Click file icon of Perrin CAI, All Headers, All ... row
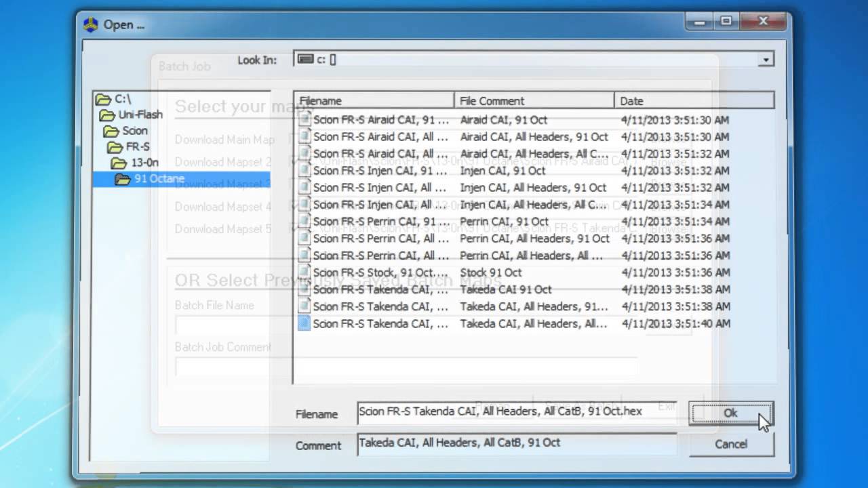 coord(304,256)
